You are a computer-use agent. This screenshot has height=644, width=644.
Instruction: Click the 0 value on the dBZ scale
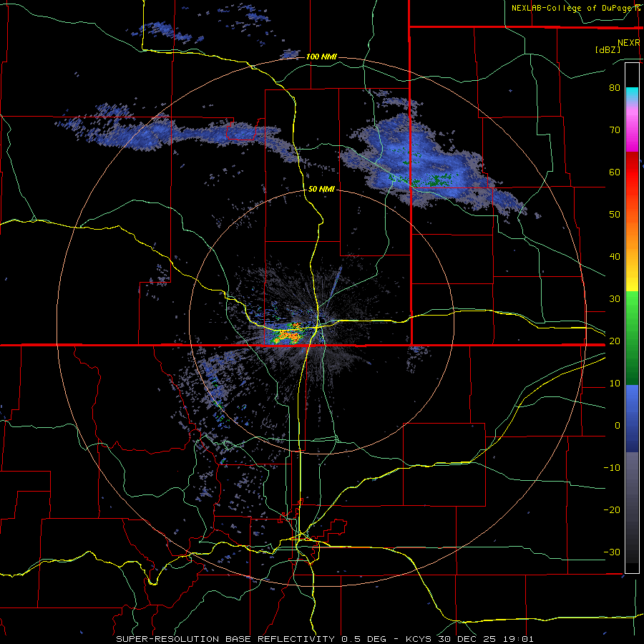[x=618, y=426]
